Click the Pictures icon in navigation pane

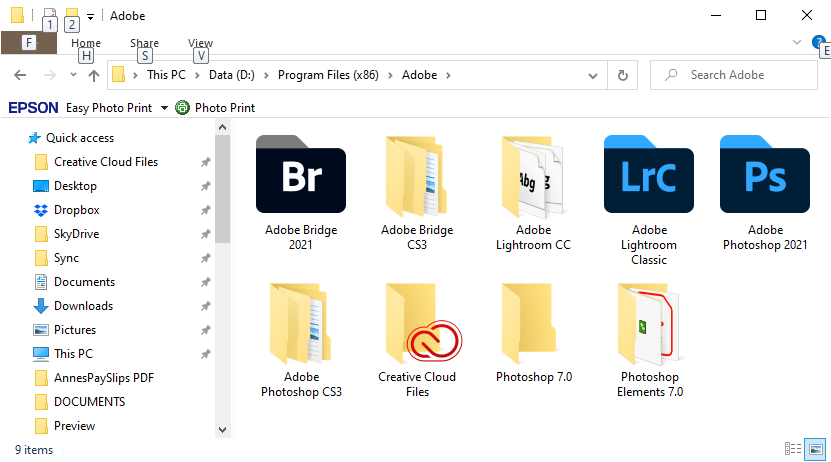click(x=41, y=330)
